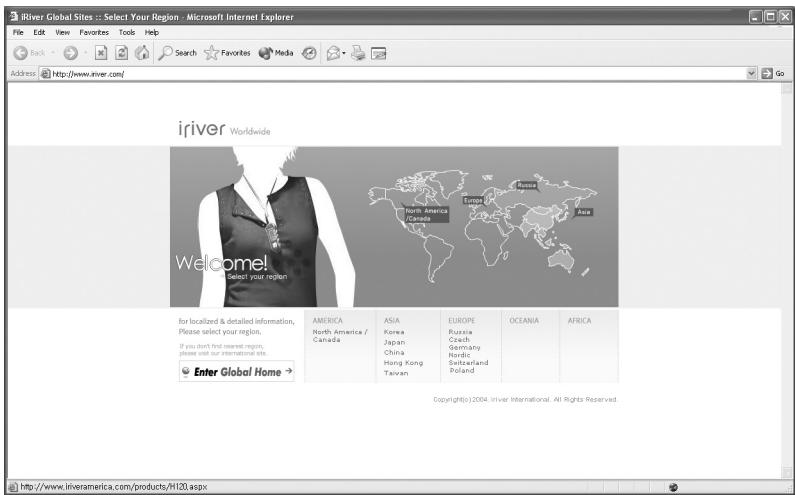Choose China under Asia
The height and width of the screenshot is (495, 795).
(x=394, y=352)
